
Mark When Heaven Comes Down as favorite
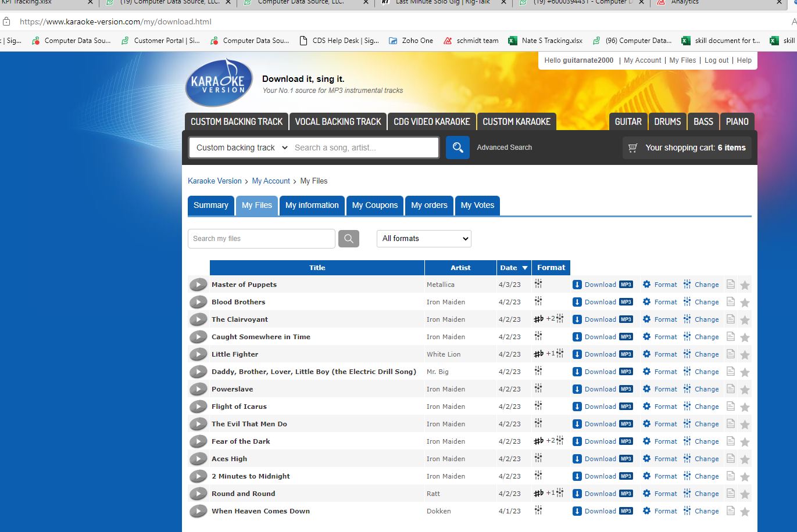[745, 512]
